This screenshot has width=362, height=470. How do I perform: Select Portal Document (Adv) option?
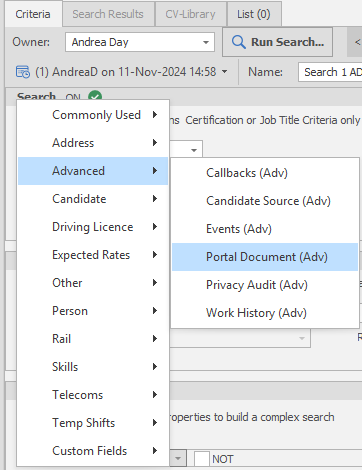265,257
